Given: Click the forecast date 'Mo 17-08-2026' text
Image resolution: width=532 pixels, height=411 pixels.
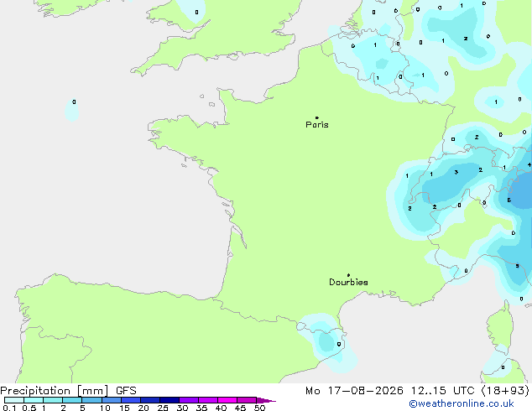Looking at the screenshot, I should (x=355, y=391).
